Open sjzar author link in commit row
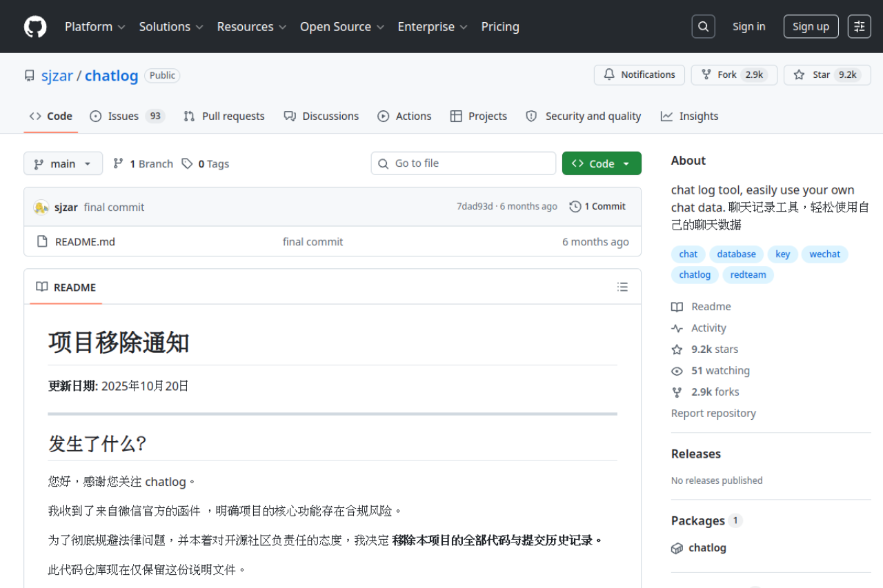Viewport: 883px width, 588px height. tap(66, 207)
